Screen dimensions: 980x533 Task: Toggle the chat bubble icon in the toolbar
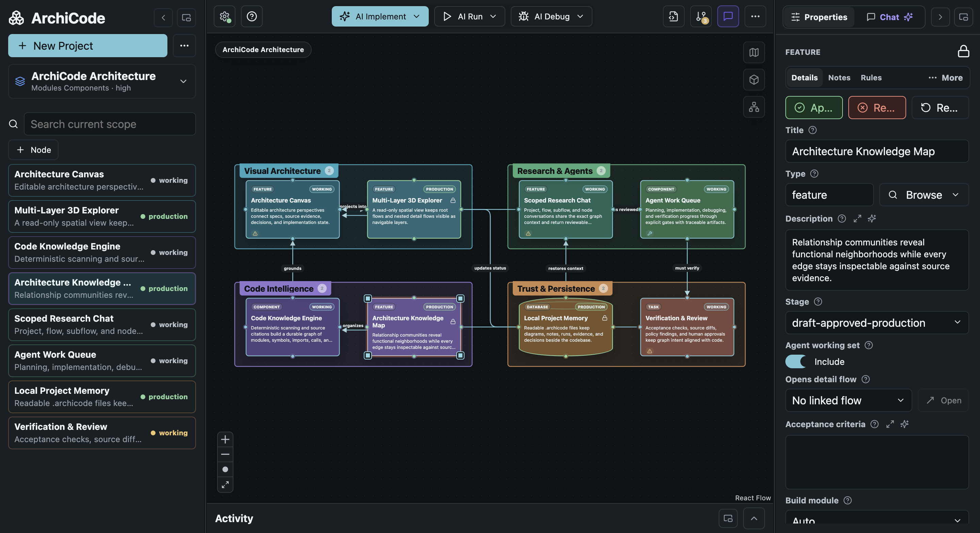(728, 16)
